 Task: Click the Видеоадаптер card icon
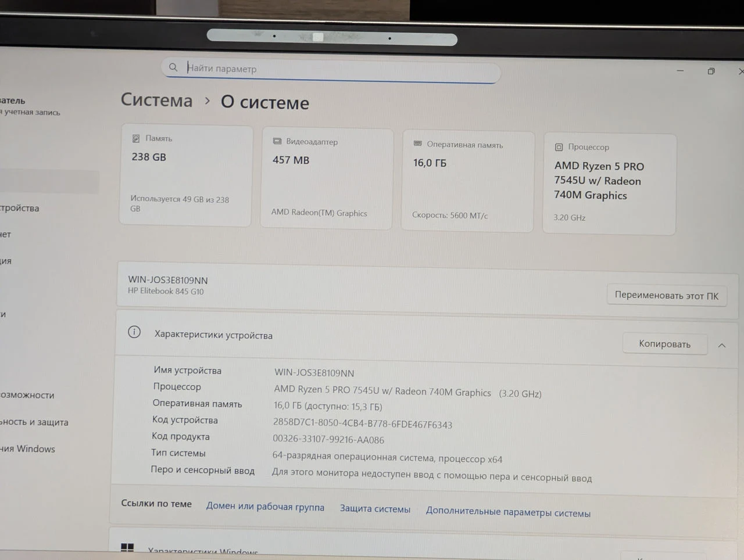277,141
